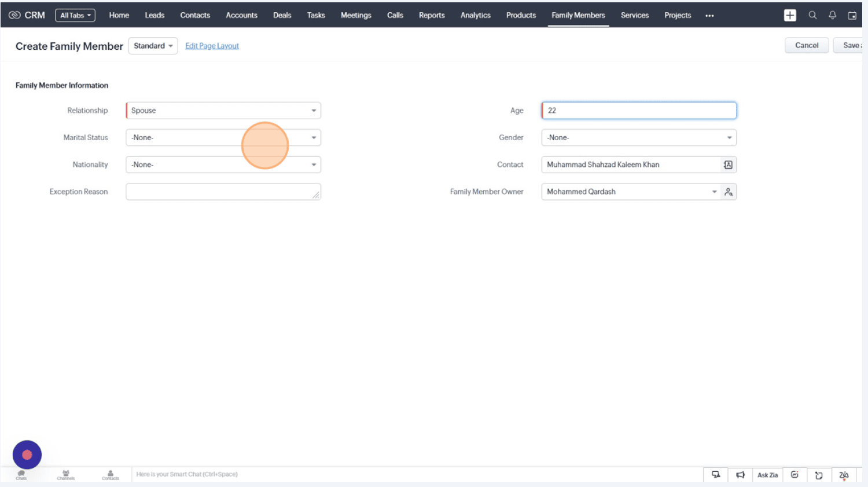Screen dimensions: 868x487
Task: Click the plus quick-create icon
Action: point(790,16)
